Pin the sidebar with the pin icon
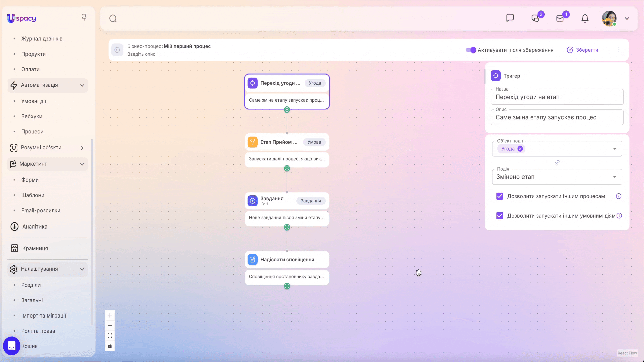644x362 pixels. 84,17
